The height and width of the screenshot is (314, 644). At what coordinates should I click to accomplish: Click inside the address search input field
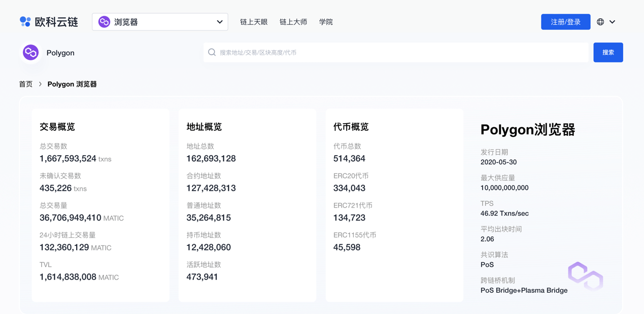tap(355, 52)
